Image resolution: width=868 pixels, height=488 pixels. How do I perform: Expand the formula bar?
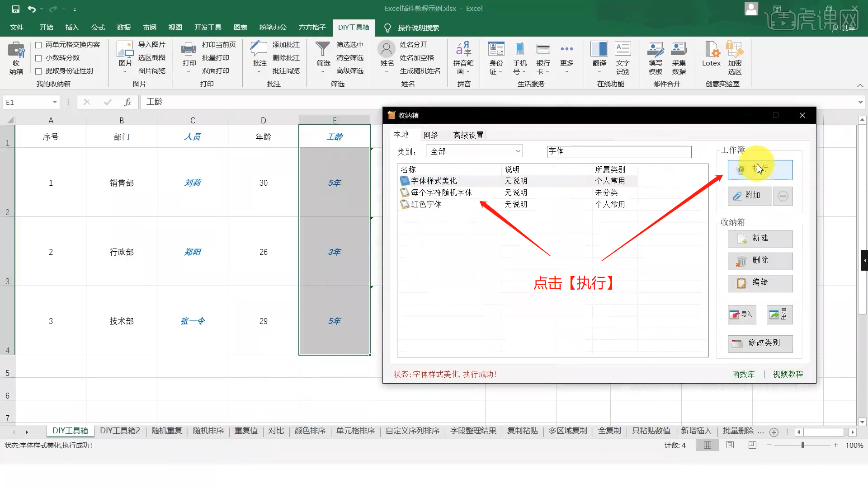pyautogui.click(x=860, y=102)
